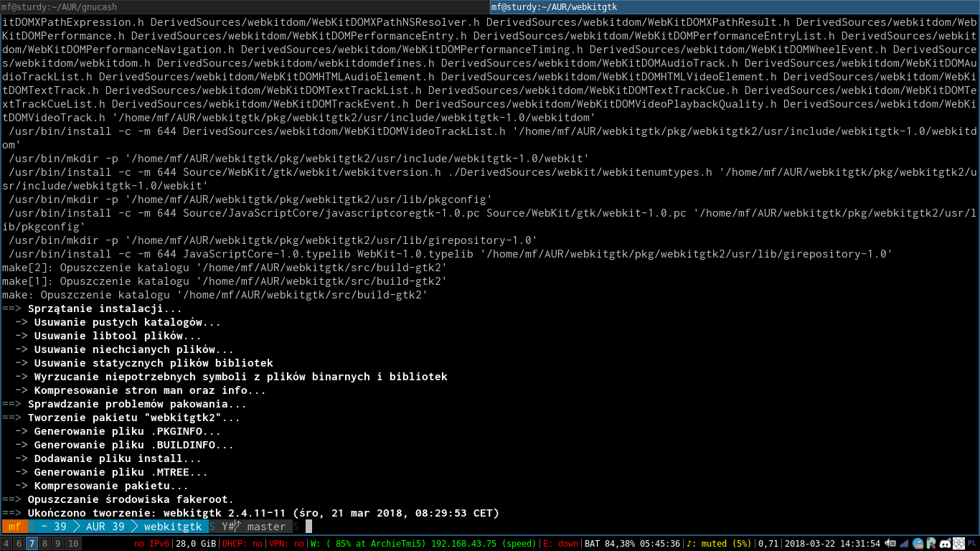
Task: Click the date and time 2018-03-22 14:31:54
Action: pos(833,544)
